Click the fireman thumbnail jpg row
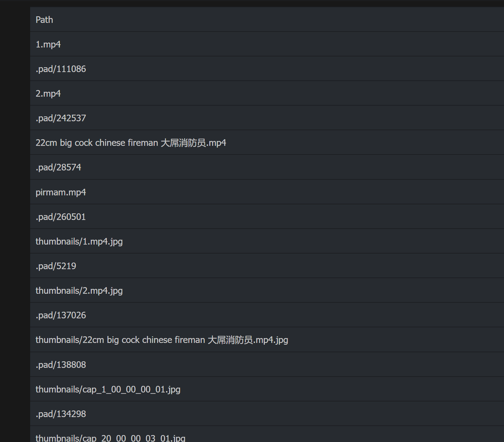 pyautogui.click(x=162, y=340)
